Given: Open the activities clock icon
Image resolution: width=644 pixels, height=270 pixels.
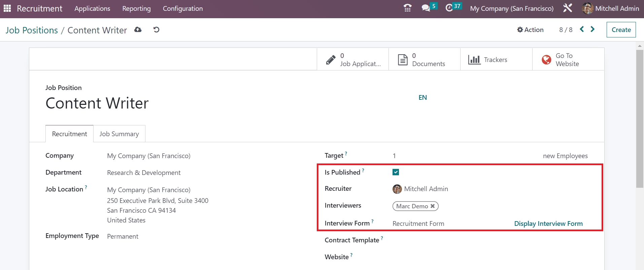Looking at the screenshot, I should point(449,8).
